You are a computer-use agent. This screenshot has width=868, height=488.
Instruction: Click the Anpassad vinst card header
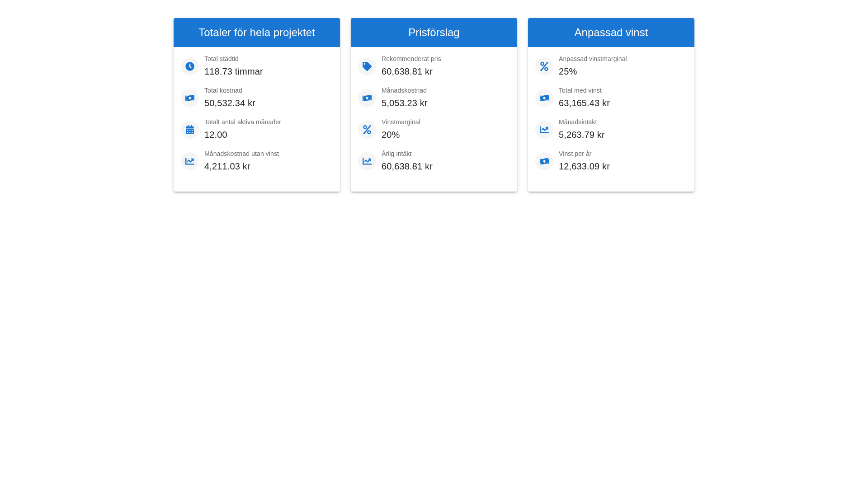pyautogui.click(x=611, y=33)
